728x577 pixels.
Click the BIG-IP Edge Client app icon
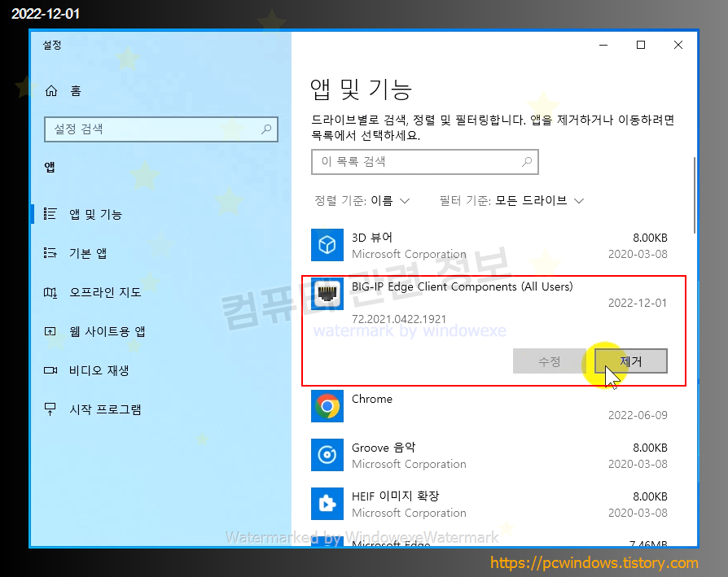pos(327,294)
